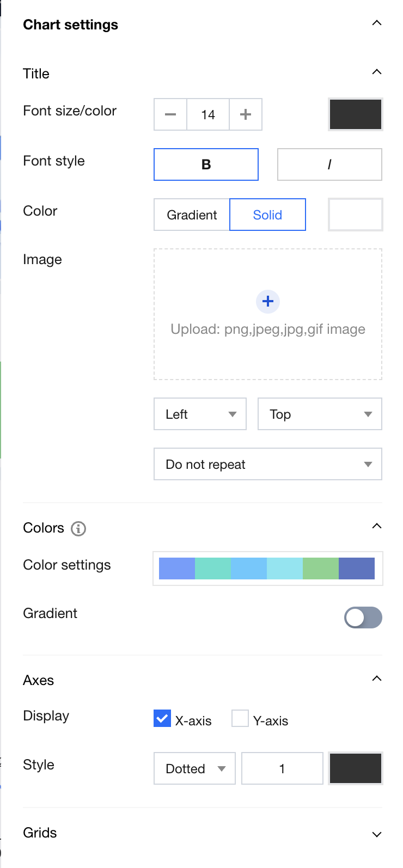Turn on the Gradient toggle switch

363,618
